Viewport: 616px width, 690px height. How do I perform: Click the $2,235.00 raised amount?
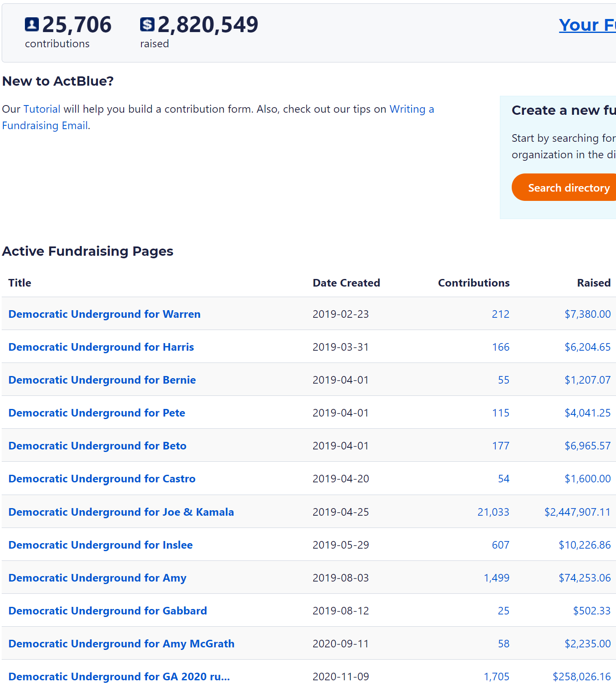pyautogui.click(x=588, y=644)
